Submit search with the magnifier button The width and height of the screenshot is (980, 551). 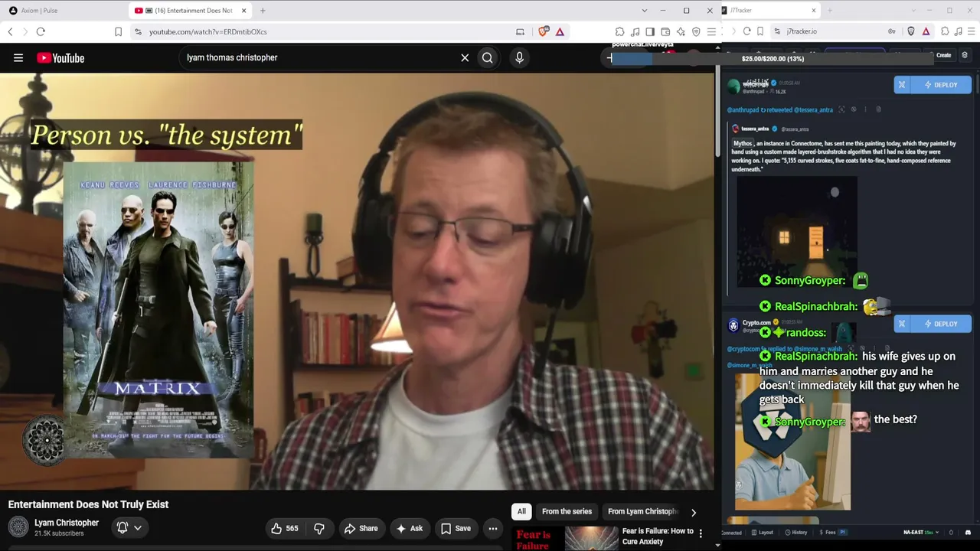[x=488, y=57]
